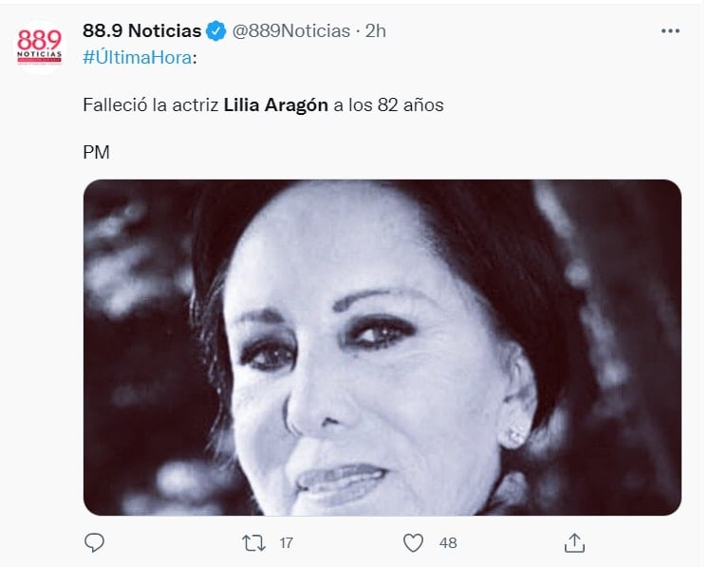View the 17 retweets count
728x567 pixels.
tap(286, 543)
